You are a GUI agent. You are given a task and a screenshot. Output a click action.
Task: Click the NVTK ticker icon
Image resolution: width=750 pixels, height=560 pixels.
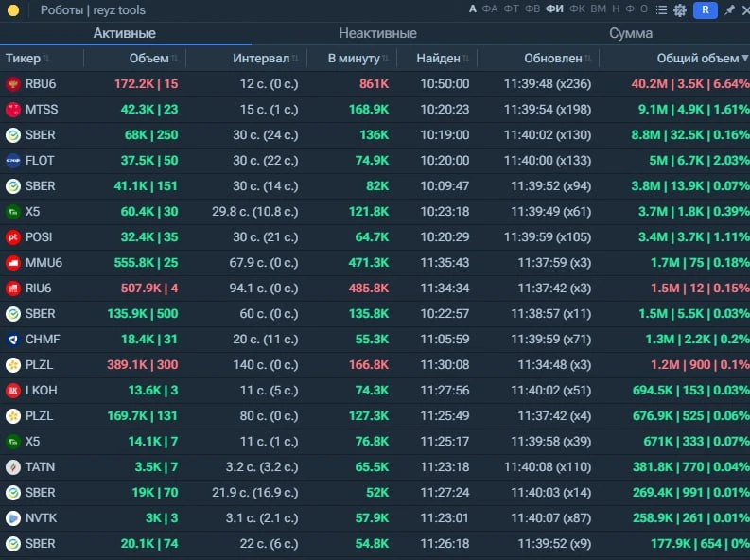13,518
